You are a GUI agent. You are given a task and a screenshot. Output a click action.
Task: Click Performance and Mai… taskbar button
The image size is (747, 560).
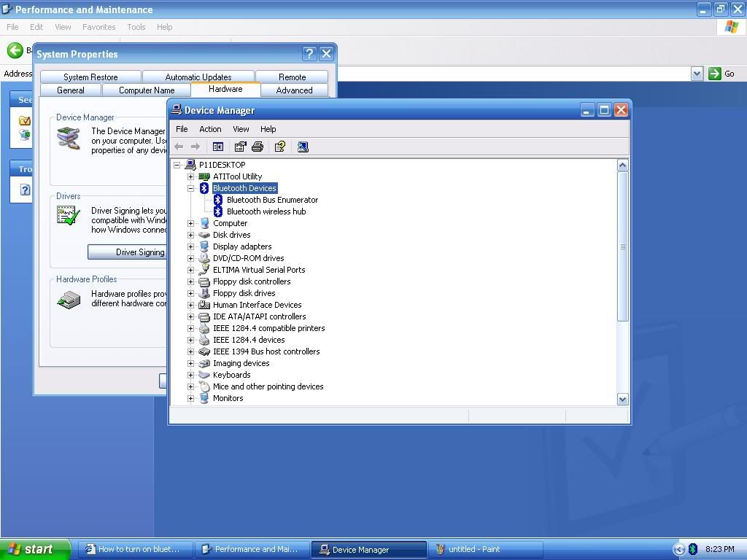tap(252, 550)
